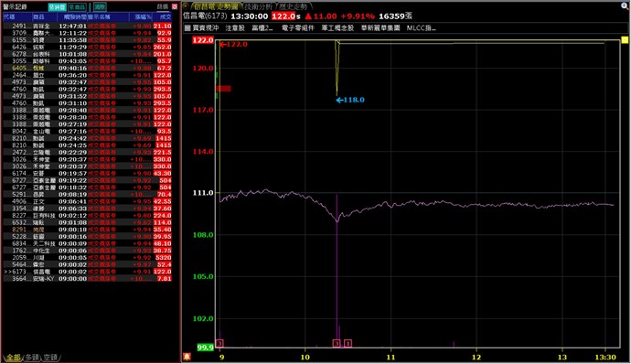Image resolution: width=631 pixels, height=364 pixels.
Task: Close the 警示記錄 alert panel
Action: pyautogui.click(x=175, y=6)
